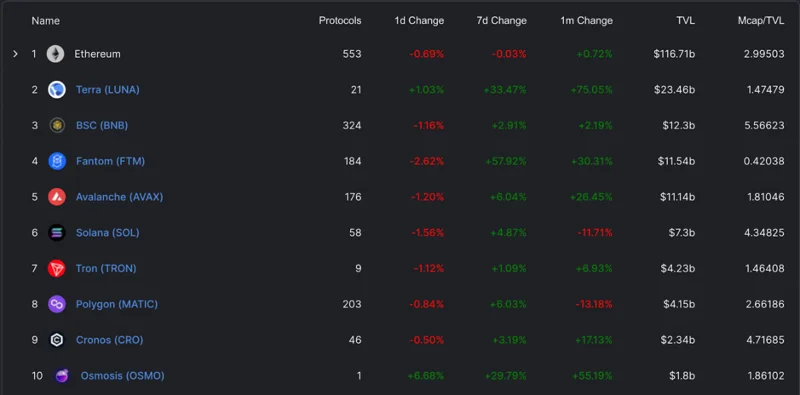Click the Terra (LUNA) logo icon
Viewport: 800px width, 395px height.
coord(57,90)
